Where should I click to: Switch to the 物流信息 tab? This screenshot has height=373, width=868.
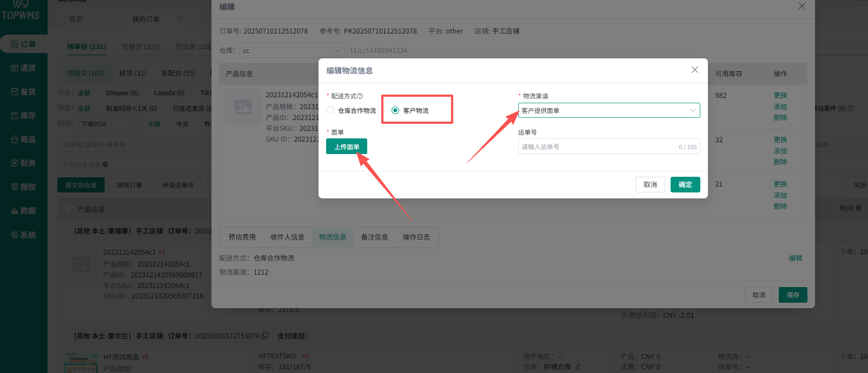tap(333, 237)
